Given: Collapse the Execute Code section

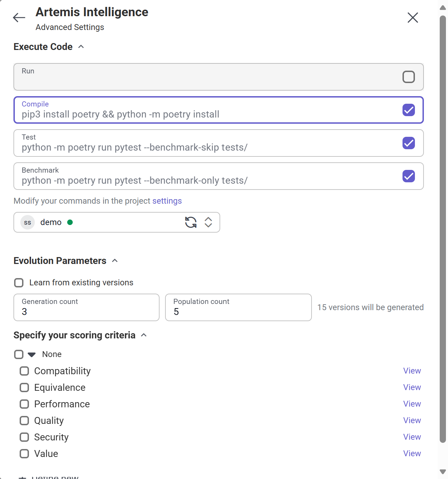Looking at the screenshot, I should (x=81, y=47).
